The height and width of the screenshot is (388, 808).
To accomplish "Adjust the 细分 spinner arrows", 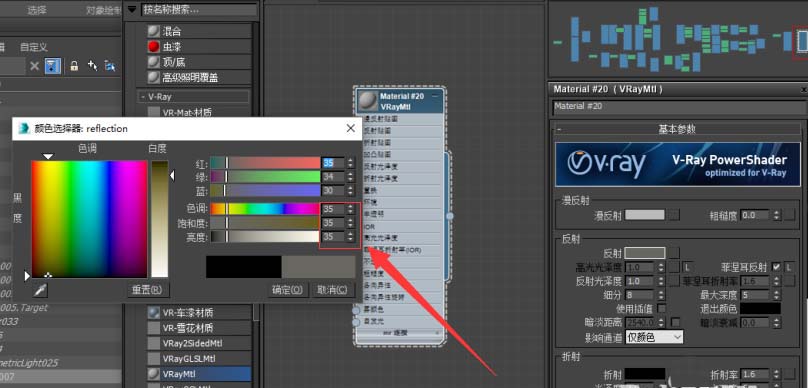I will (661, 295).
